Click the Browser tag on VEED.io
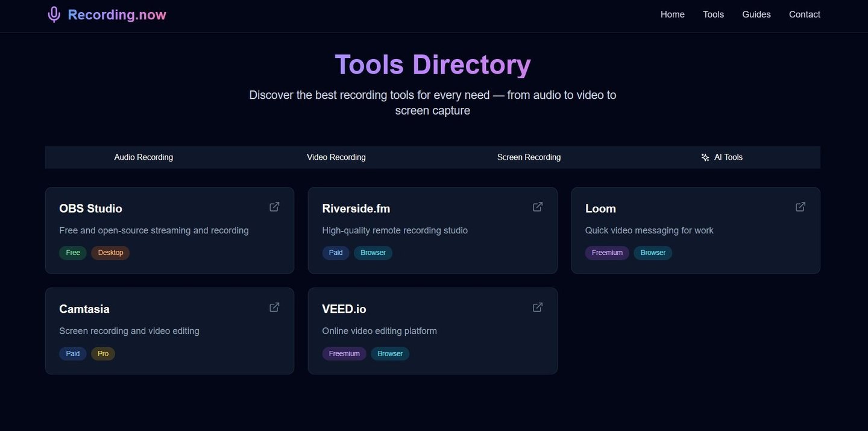Viewport: 868px width, 431px height. pyautogui.click(x=390, y=353)
